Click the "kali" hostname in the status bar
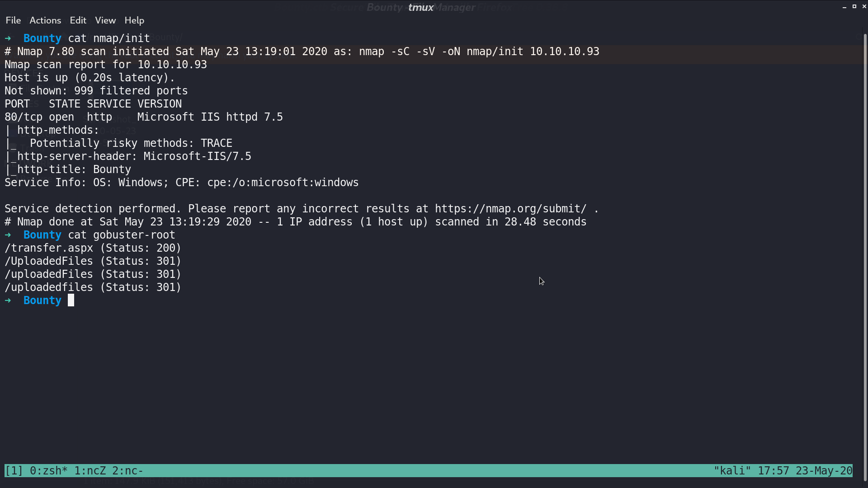 pyautogui.click(x=732, y=471)
